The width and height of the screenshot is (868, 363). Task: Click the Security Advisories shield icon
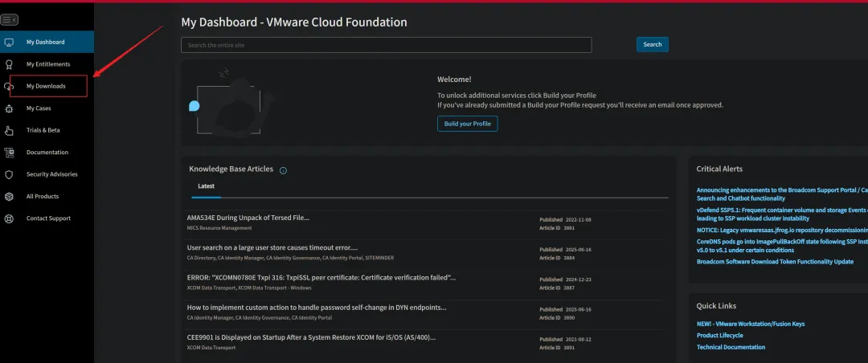pos(10,174)
